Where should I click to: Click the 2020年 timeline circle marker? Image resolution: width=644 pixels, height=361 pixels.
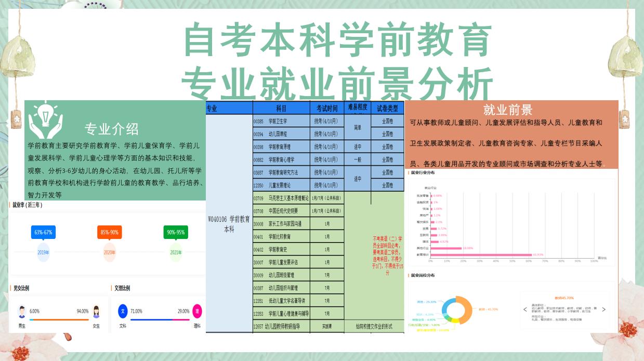tap(110, 252)
